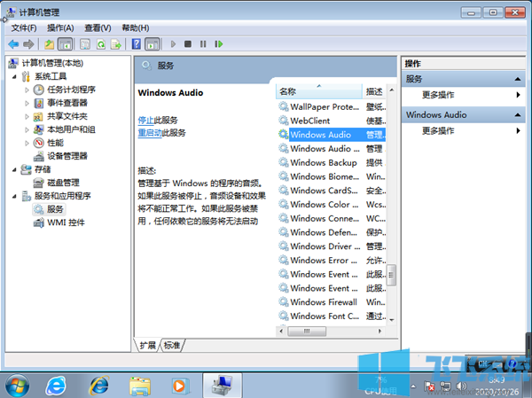This screenshot has width=532, height=398.
Task: Open 设备管理器 in the tree
Action: [x=67, y=156]
